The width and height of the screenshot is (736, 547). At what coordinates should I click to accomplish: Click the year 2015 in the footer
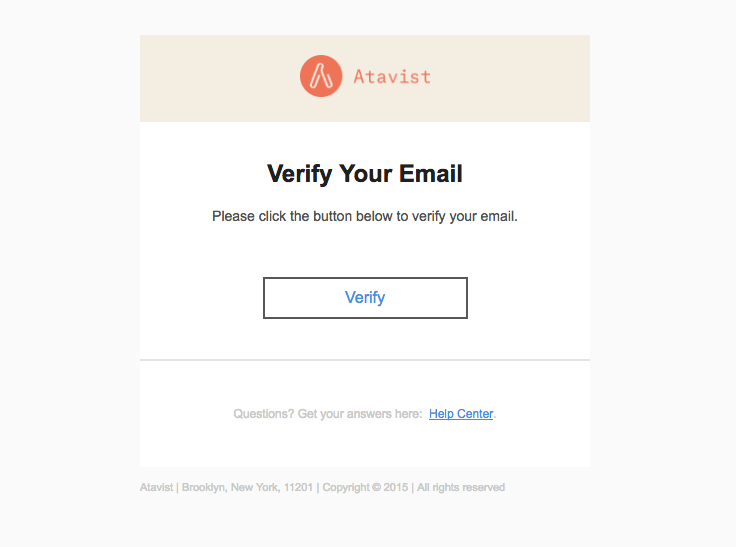[395, 488]
